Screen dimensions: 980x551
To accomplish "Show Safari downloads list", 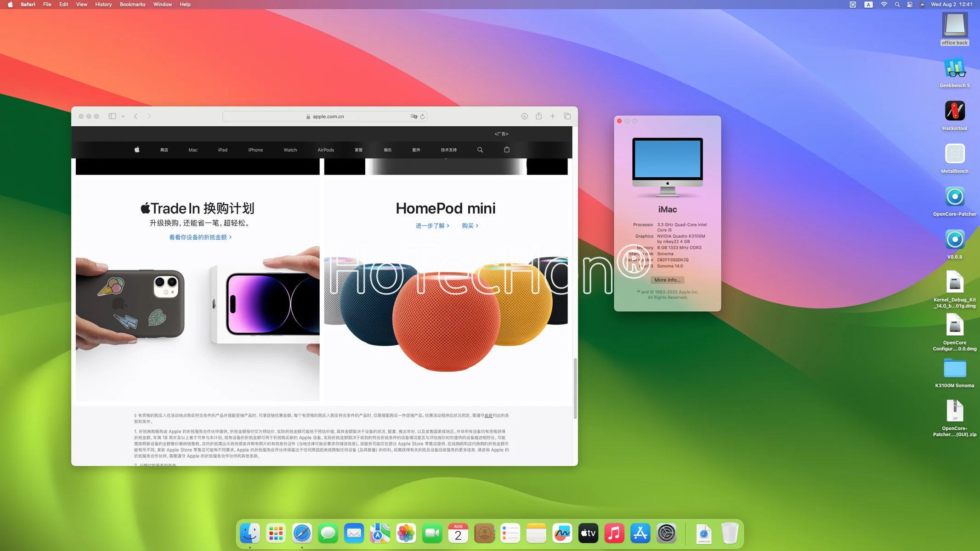I will (524, 116).
